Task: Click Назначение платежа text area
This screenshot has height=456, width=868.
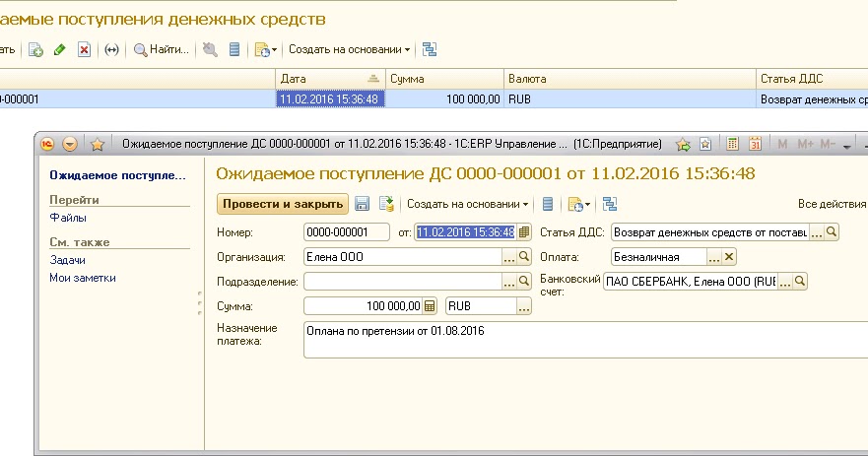Action: click(x=585, y=341)
